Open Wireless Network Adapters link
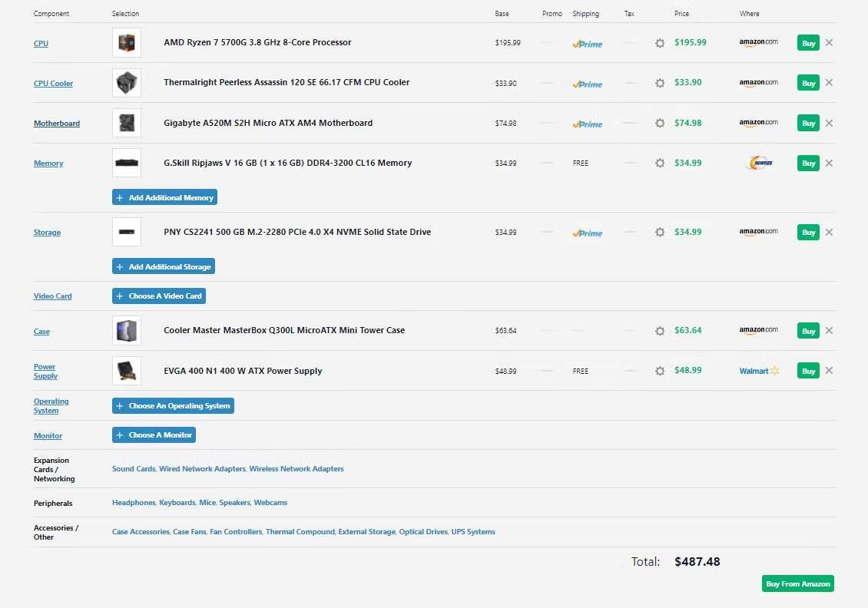 point(297,469)
